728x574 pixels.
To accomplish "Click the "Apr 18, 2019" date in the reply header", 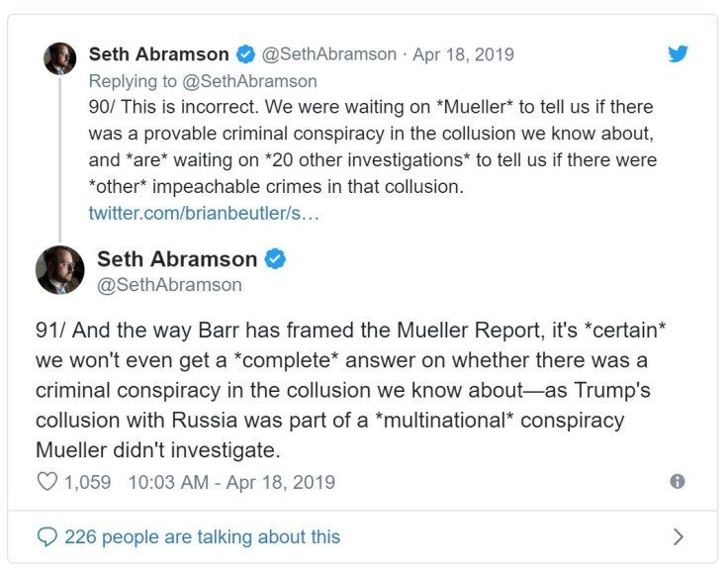I will (x=462, y=54).
